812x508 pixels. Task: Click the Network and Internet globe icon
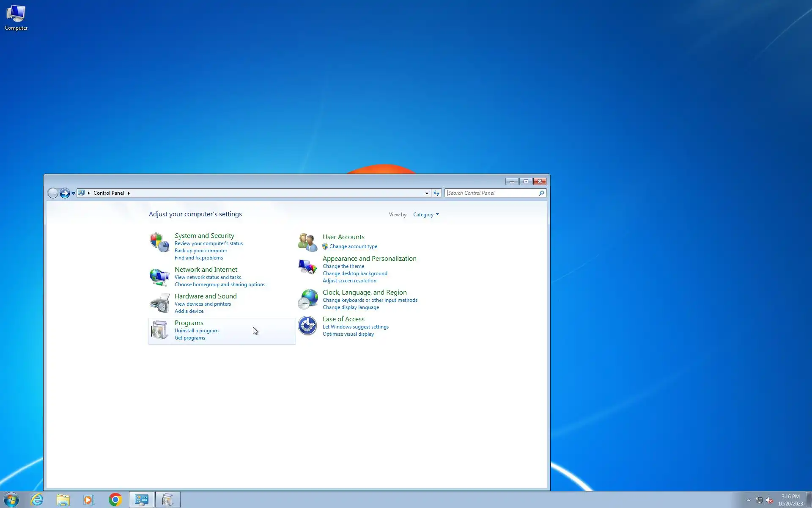pos(159,277)
